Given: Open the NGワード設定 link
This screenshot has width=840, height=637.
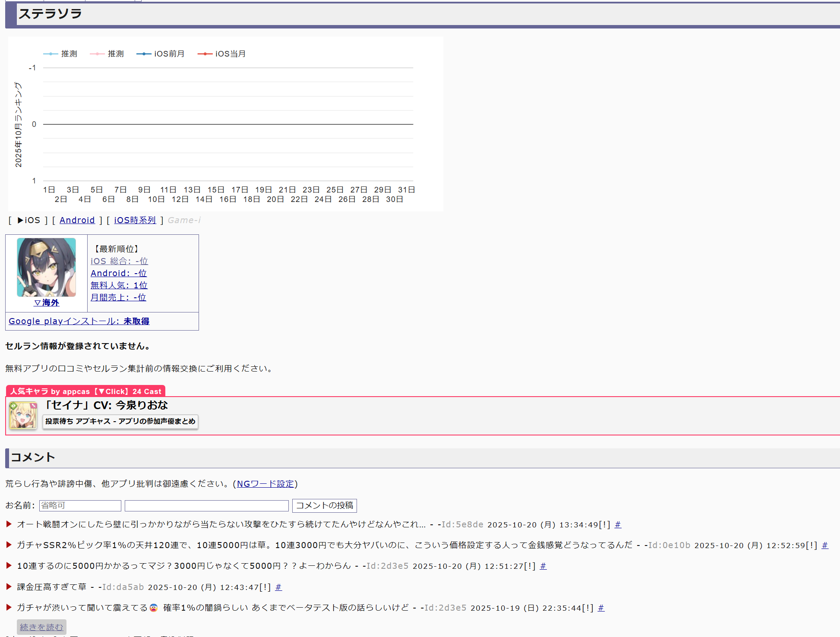Looking at the screenshot, I should click(265, 484).
